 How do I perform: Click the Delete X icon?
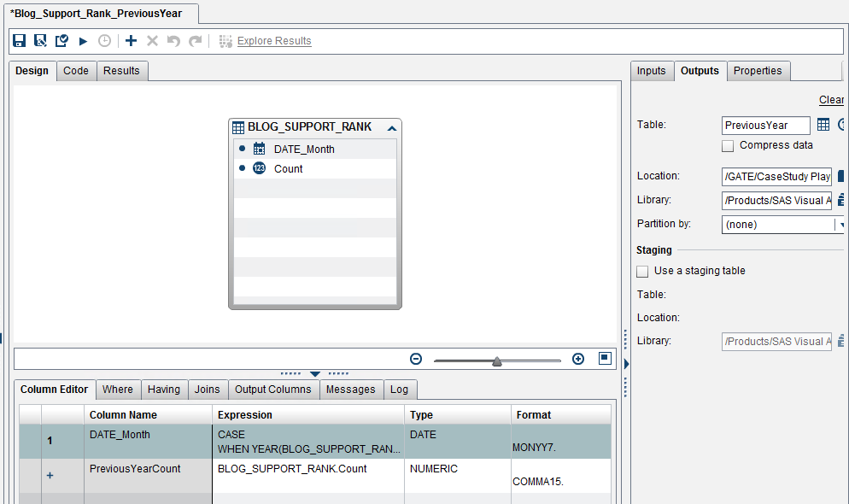coord(153,41)
